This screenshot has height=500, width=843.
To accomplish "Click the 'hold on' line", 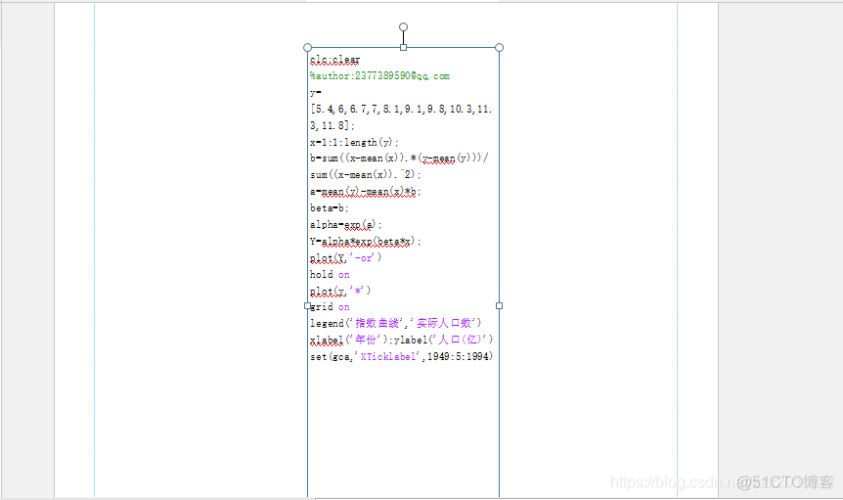I will (330, 275).
